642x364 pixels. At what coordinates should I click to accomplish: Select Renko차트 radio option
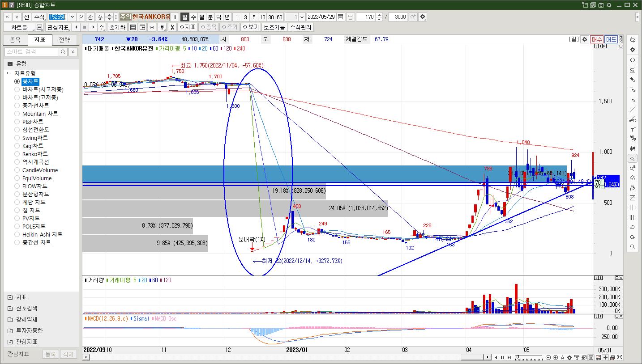[17, 154]
